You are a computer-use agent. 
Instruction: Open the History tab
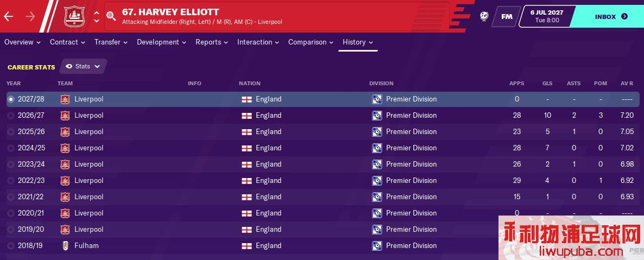(x=358, y=42)
